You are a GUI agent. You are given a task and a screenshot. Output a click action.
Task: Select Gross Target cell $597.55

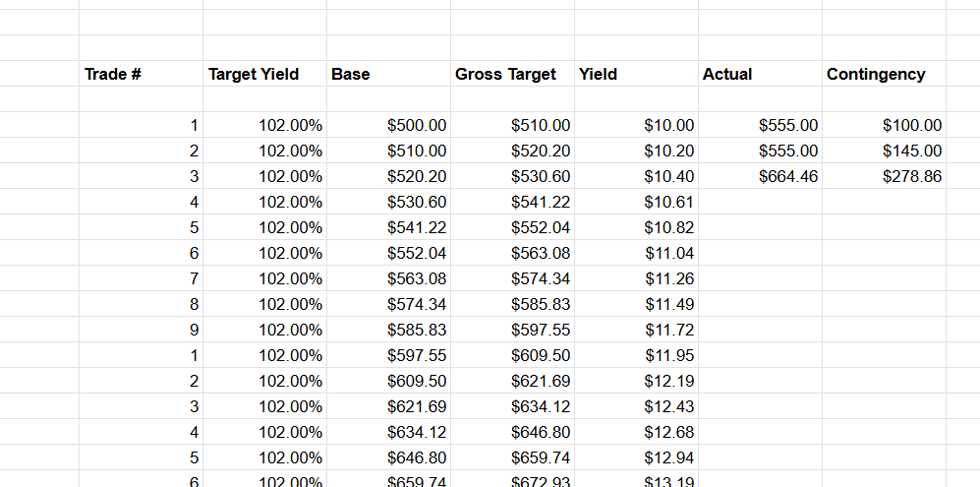[x=512, y=330]
